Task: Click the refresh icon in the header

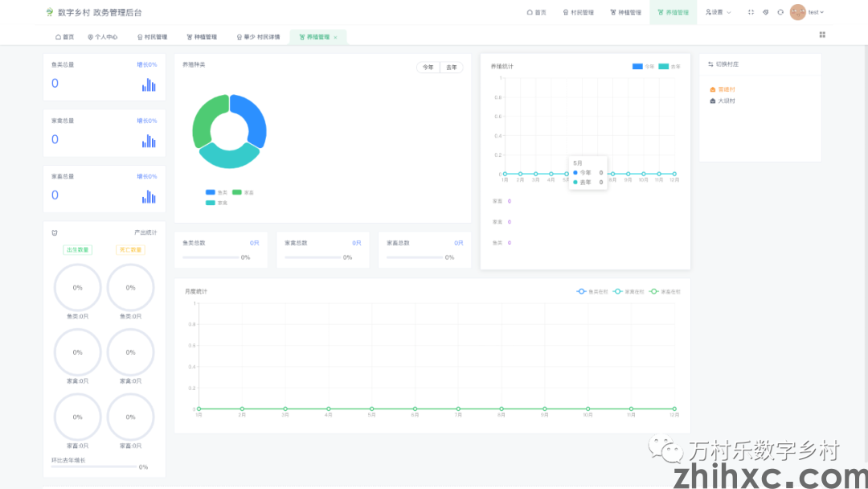Action: 780,12
